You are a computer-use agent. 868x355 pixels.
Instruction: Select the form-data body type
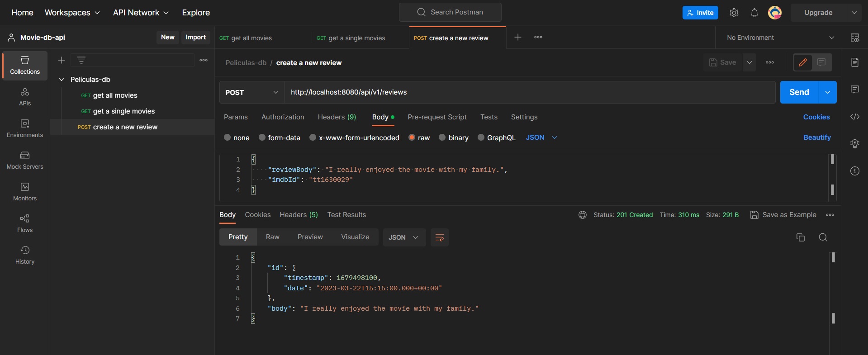tap(262, 137)
